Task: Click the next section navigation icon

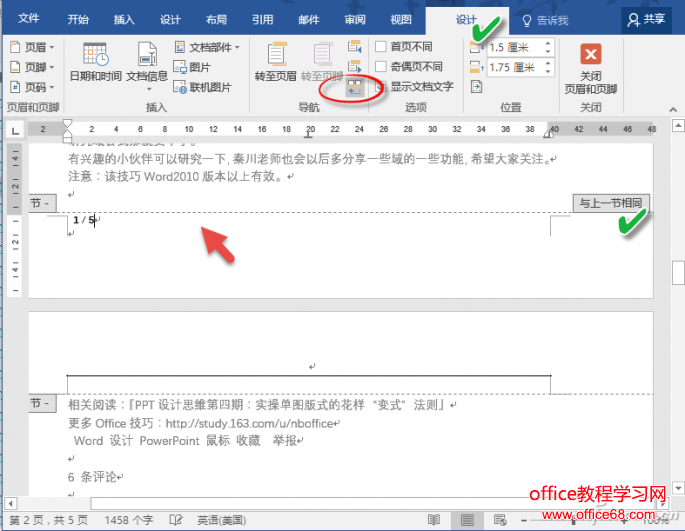Action: 354,66
